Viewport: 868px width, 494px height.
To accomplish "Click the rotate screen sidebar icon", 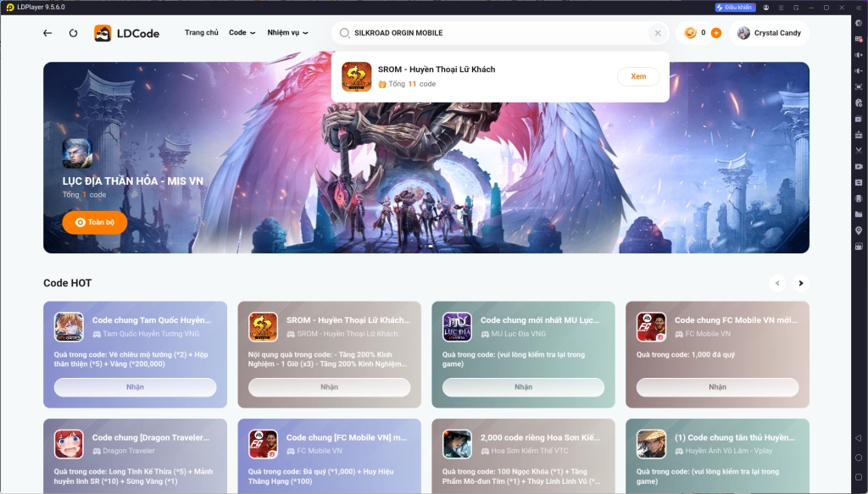I will pyautogui.click(x=859, y=247).
